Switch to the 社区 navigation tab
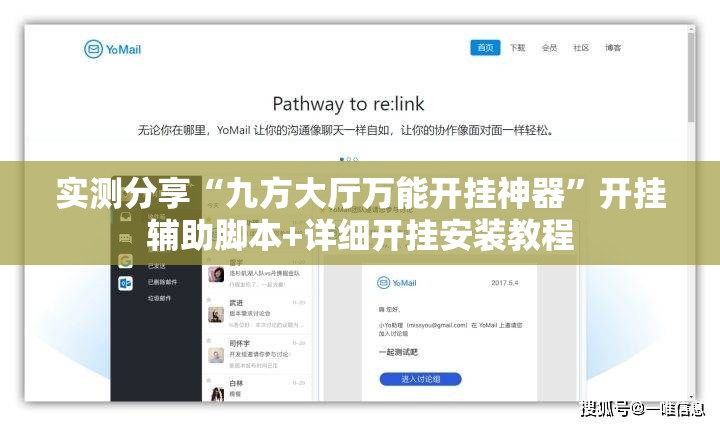Viewport: 720px width, 426px height. pos(581,48)
